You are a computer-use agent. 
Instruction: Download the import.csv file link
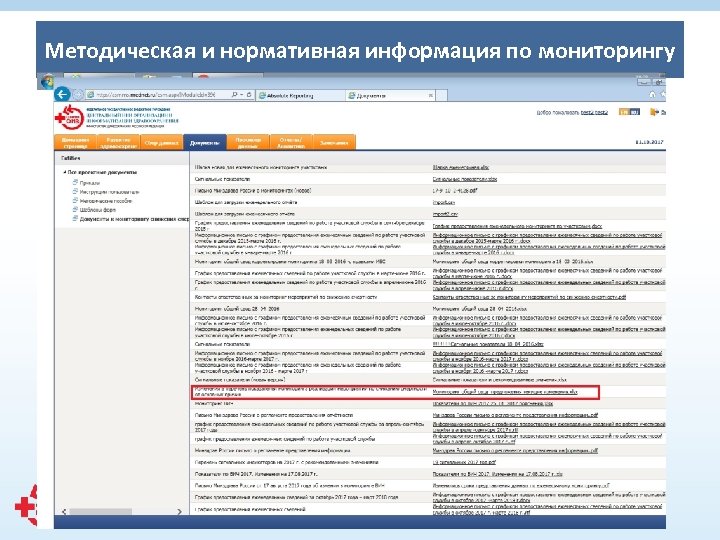(444, 202)
